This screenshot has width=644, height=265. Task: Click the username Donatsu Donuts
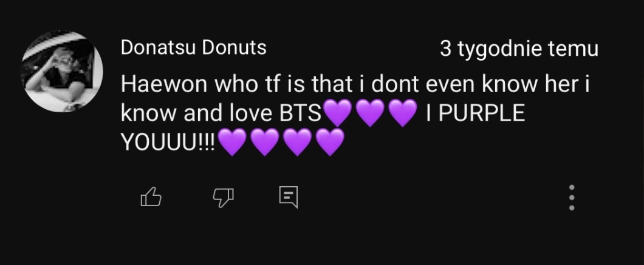click(x=193, y=48)
